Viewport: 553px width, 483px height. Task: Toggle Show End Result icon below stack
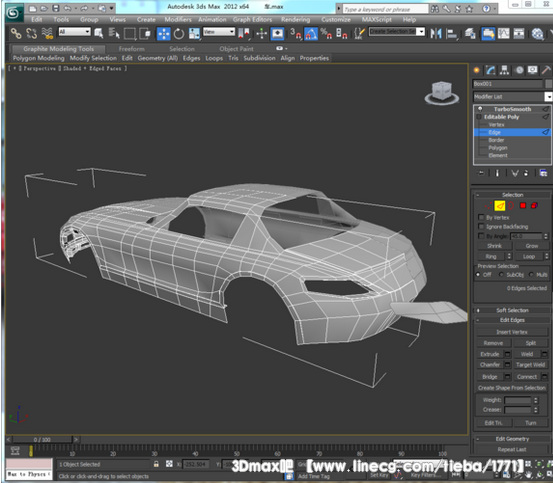pyautogui.click(x=497, y=173)
